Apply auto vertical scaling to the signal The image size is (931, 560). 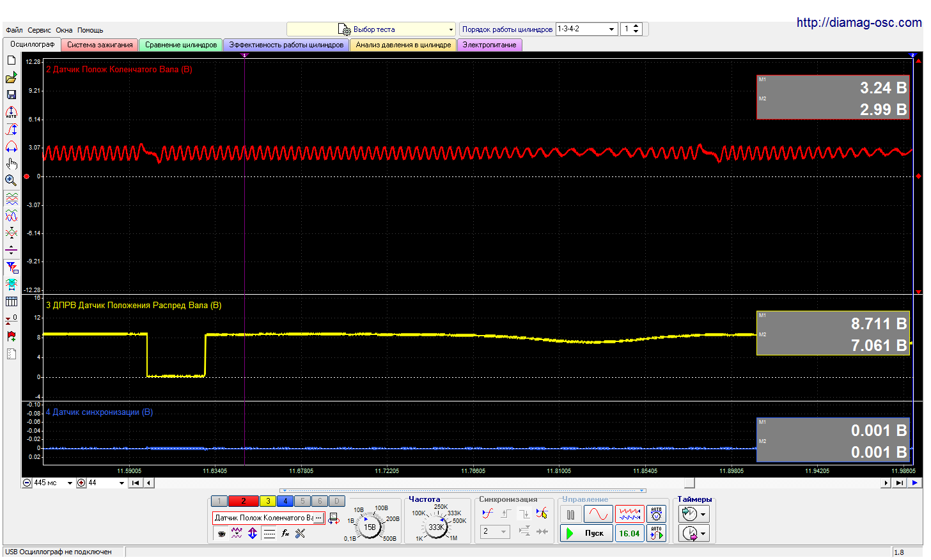pyautogui.click(x=12, y=112)
